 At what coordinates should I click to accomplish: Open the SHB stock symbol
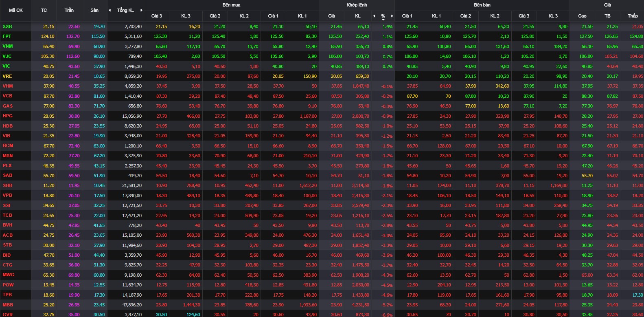coord(7,185)
